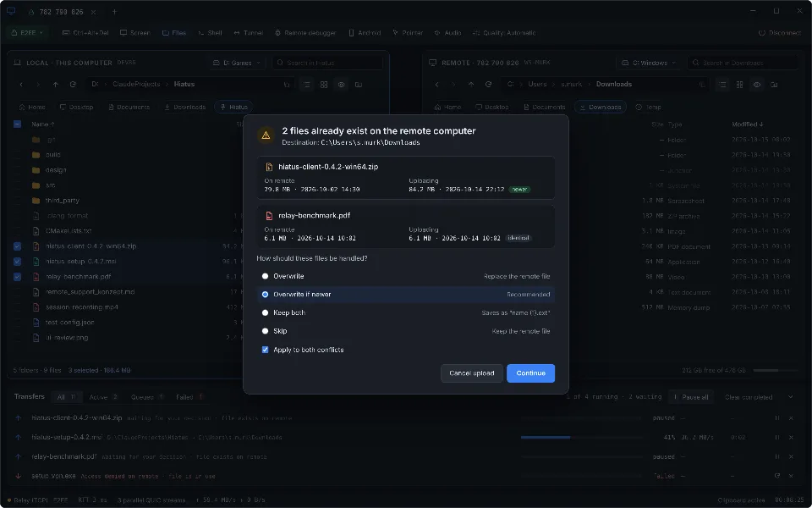Image resolution: width=812 pixels, height=508 pixels.
Task: Uncheck Apply to both conflicts
Action: pyautogui.click(x=265, y=350)
